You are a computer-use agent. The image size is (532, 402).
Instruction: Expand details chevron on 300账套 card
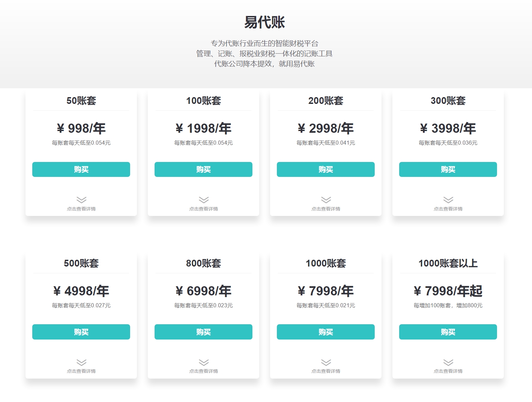[448, 200]
